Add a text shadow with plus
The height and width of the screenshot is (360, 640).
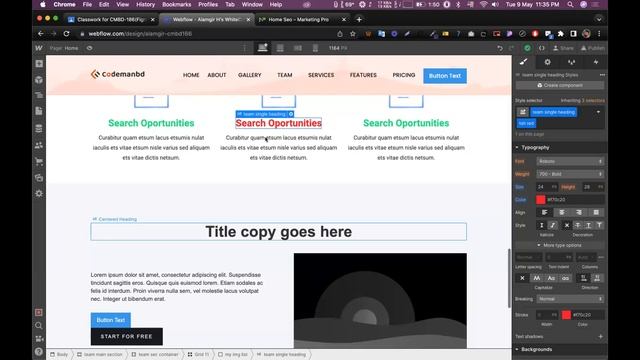(600, 336)
